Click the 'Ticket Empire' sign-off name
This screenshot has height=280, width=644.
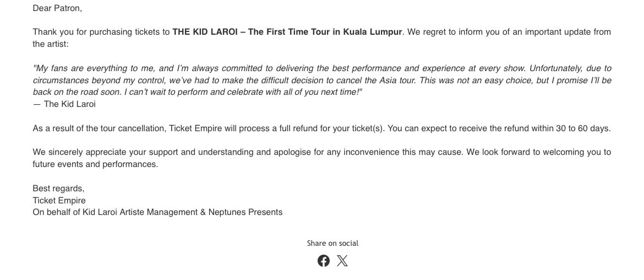pos(59,200)
